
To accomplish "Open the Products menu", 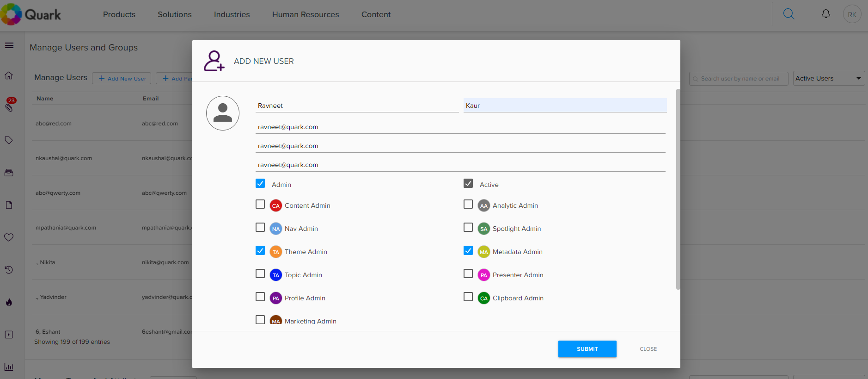I will pos(119,14).
